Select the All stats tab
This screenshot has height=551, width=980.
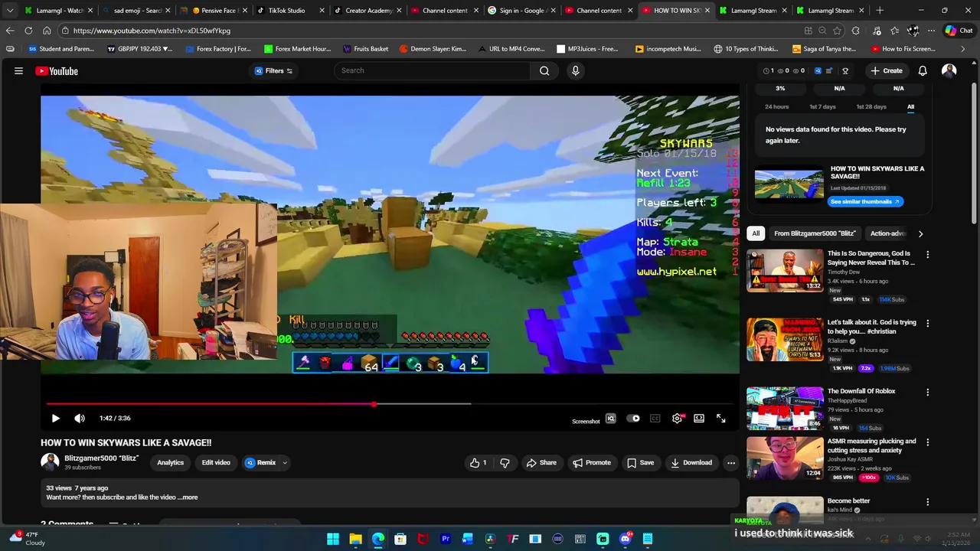910,107
